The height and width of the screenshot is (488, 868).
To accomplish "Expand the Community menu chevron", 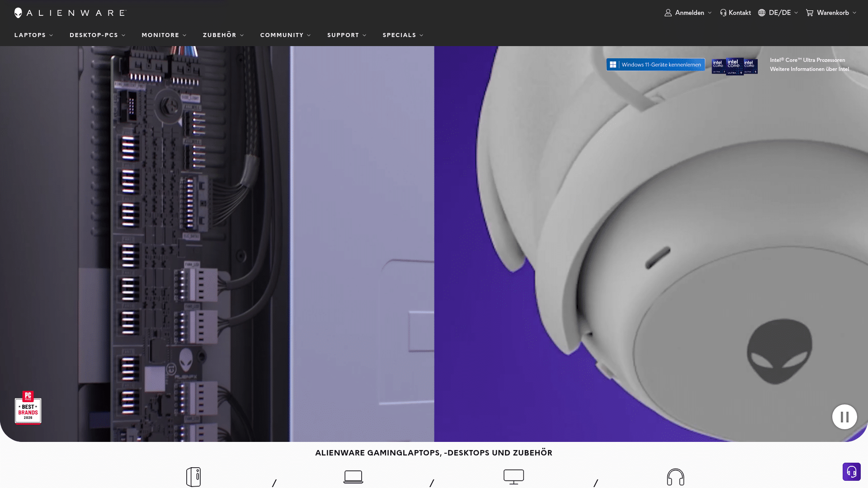I will click(309, 35).
